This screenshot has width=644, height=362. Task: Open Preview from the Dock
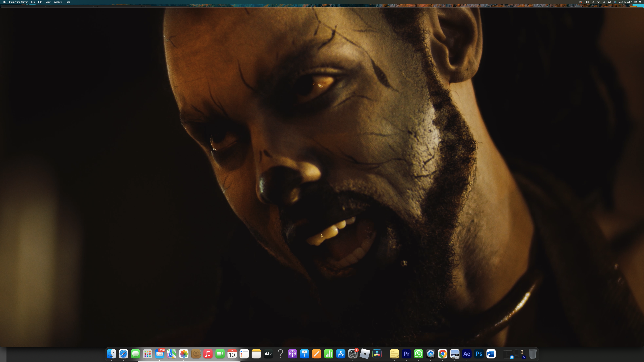click(455, 354)
